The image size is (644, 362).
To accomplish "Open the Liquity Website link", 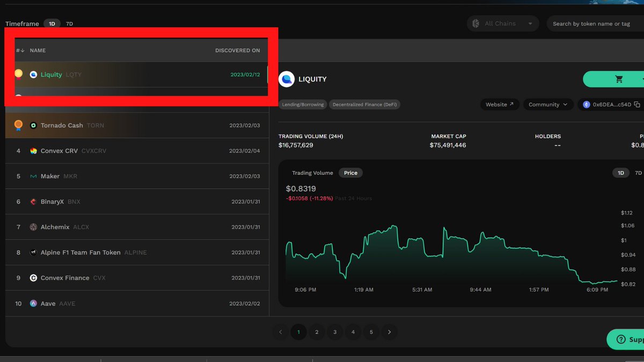I will [500, 105].
